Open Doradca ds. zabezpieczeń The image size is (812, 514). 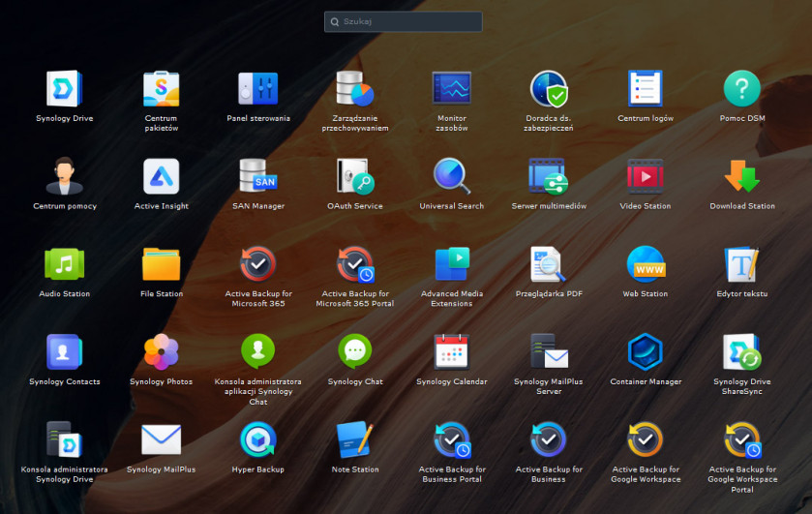point(549,89)
